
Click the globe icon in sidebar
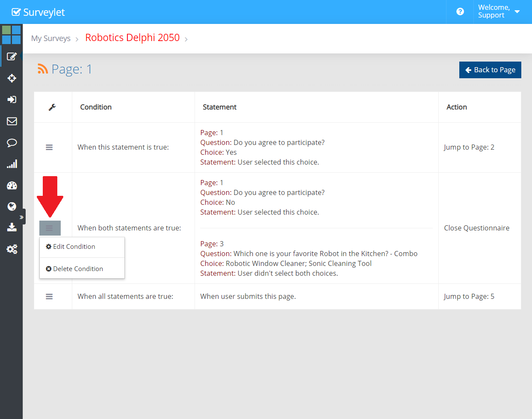(12, 207)
